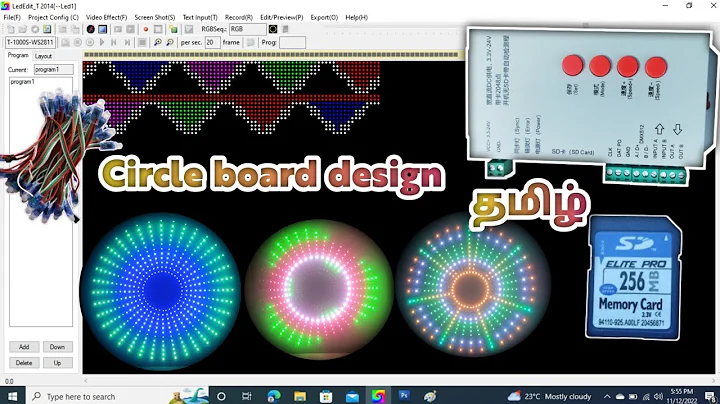This screenshot has width=720, height=404.
Task: Click the green ring icon beside RGBSeq
Action: (x=273, y=29)
